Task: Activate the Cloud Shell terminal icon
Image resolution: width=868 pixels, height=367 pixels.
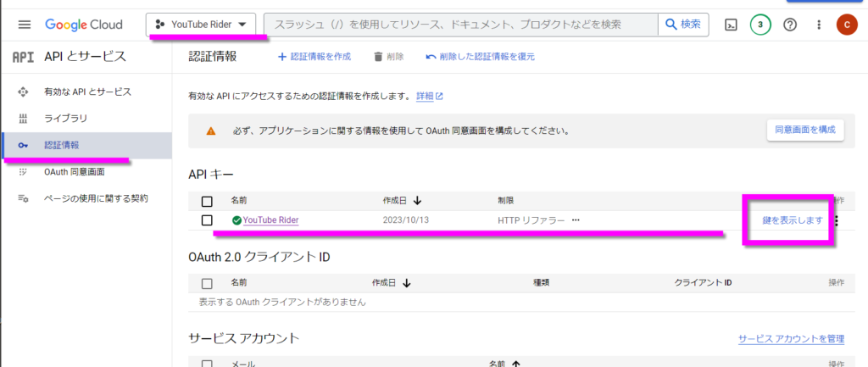Action: [732, 25]
